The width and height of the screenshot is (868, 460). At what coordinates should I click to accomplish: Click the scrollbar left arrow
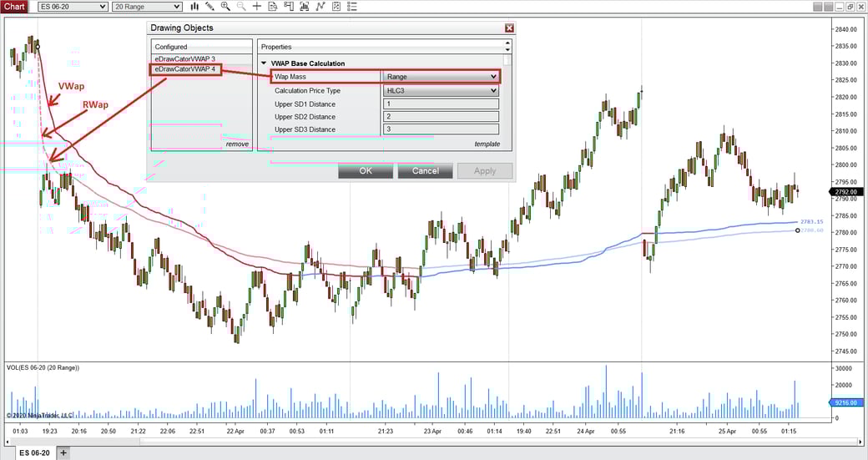8,442
